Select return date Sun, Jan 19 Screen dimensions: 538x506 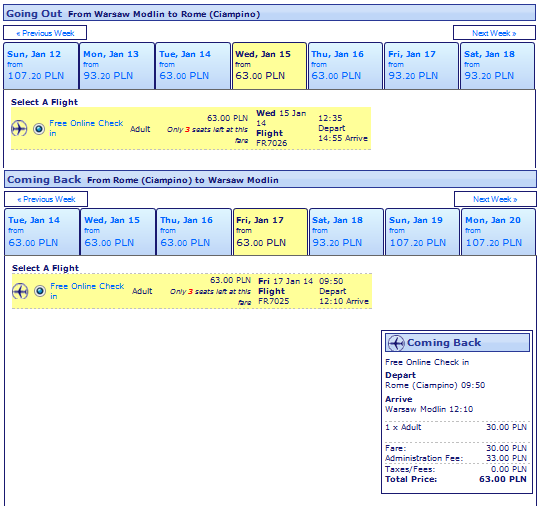[x=422, y=232]
